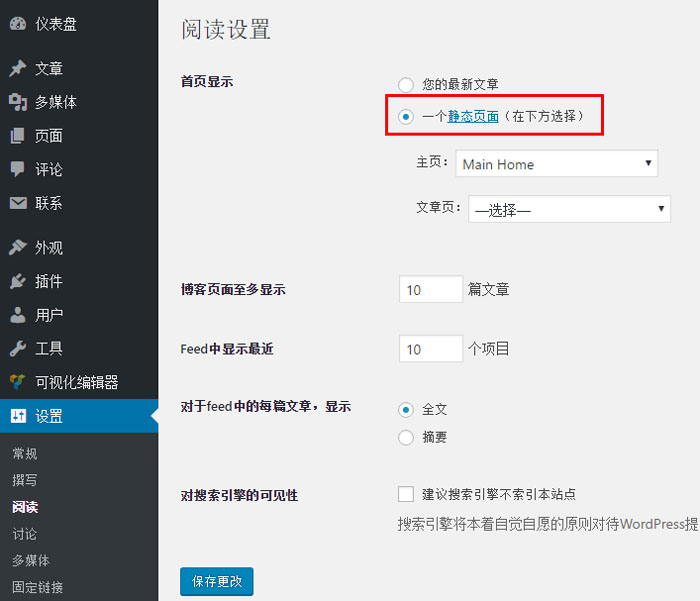Click the user silhouette icon (用户)
The height and width of the screenshot is (601, 700).
[18, 315]
